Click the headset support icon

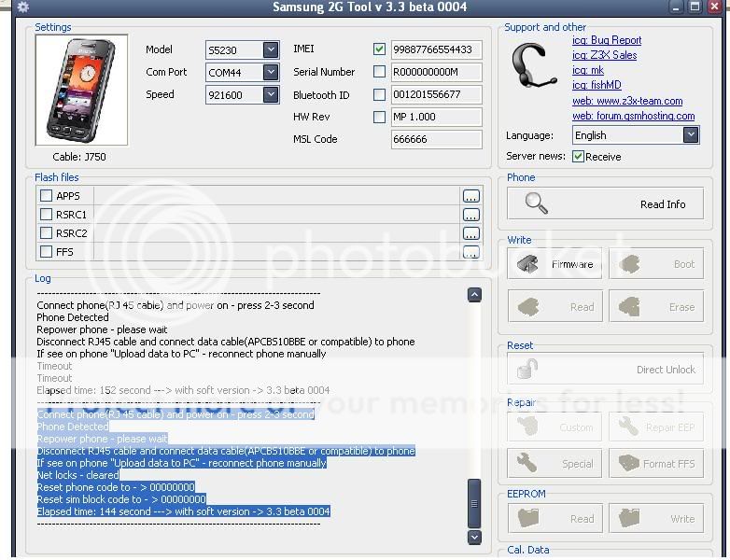click(534, 65)
